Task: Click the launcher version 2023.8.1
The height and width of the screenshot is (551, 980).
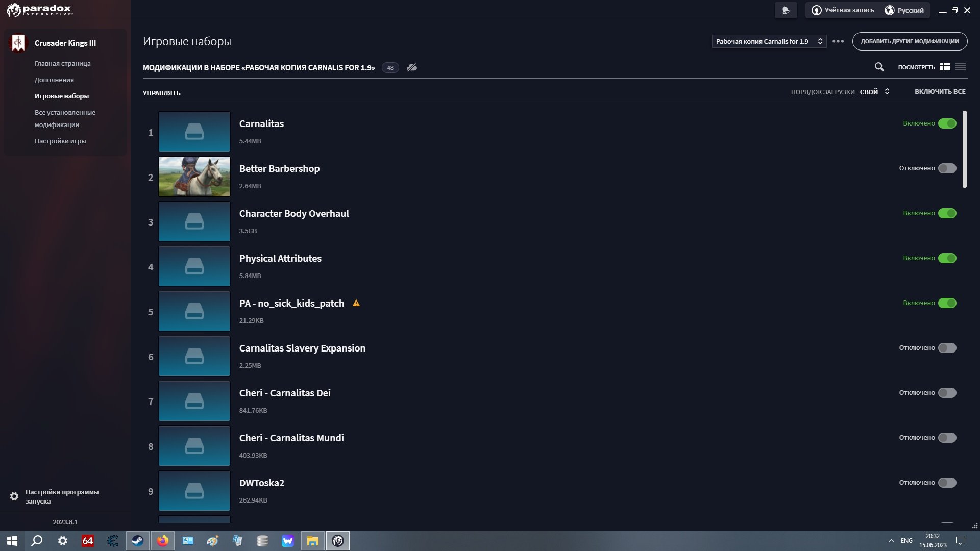Action: (65, 522)
